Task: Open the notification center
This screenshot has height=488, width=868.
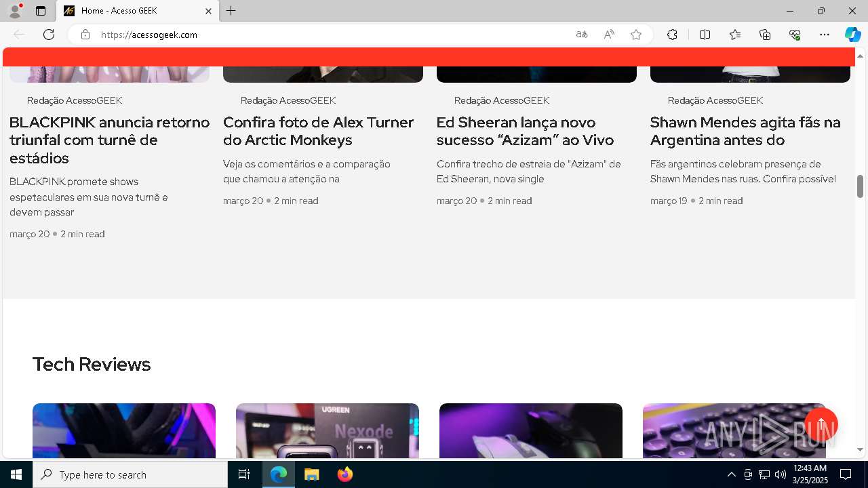Action: click(x=846, y=474)
